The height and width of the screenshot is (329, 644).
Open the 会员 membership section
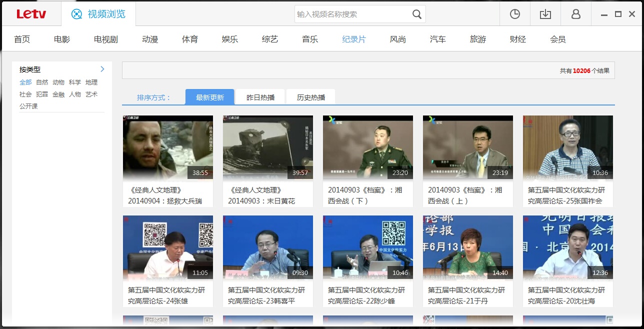pyautogui.click(x=557, y=38)
